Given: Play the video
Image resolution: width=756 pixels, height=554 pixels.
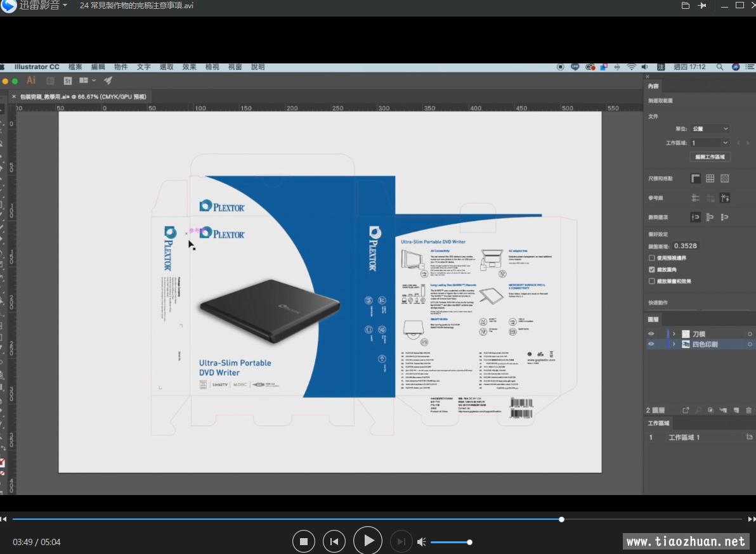Looking at the screenshot, I should pyautogui.click(x=368, y=541).
